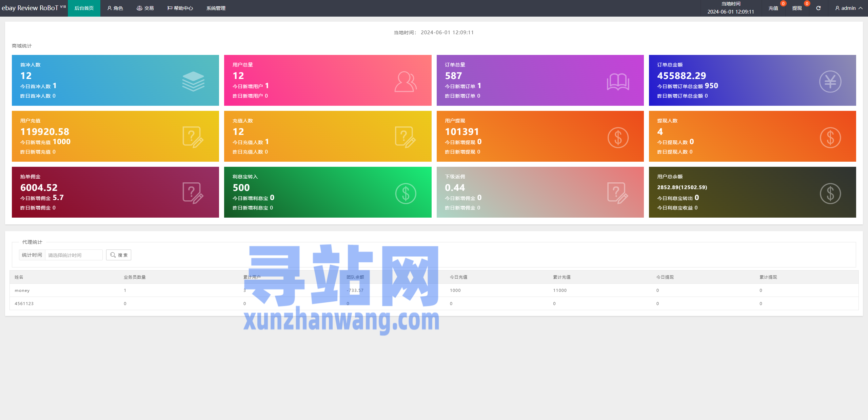Click the 用户充值 value 119920.58
This screenshot has width=868, height=420.
coord(45,132)
